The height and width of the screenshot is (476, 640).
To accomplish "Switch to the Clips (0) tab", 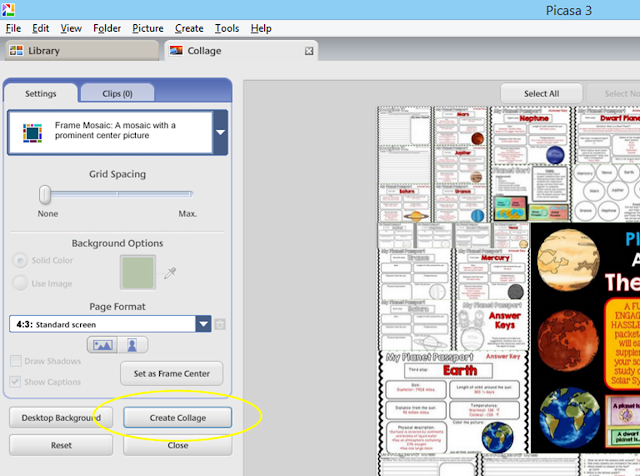I will coord(118,93).
